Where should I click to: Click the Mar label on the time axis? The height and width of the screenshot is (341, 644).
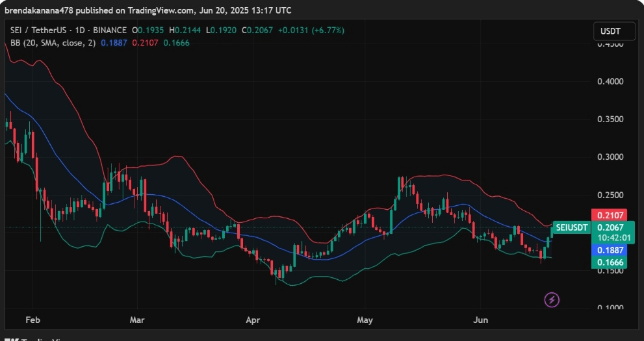(x=137, y=320)
